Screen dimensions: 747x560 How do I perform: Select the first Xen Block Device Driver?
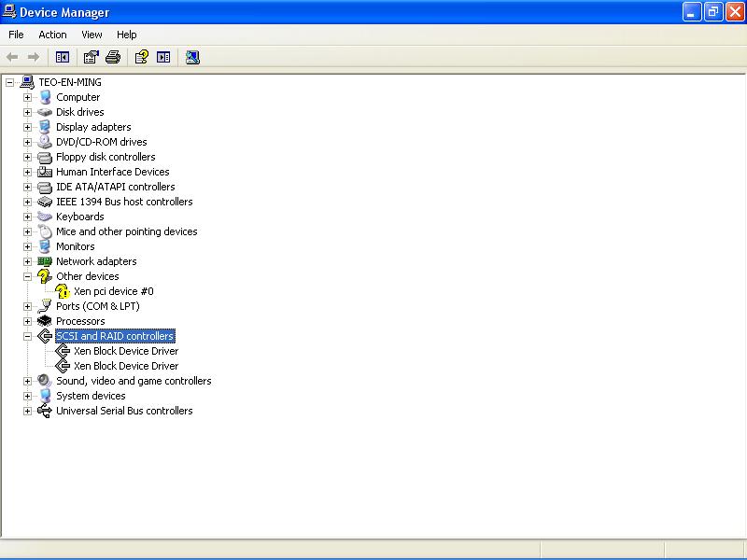(x=126, y=351)
